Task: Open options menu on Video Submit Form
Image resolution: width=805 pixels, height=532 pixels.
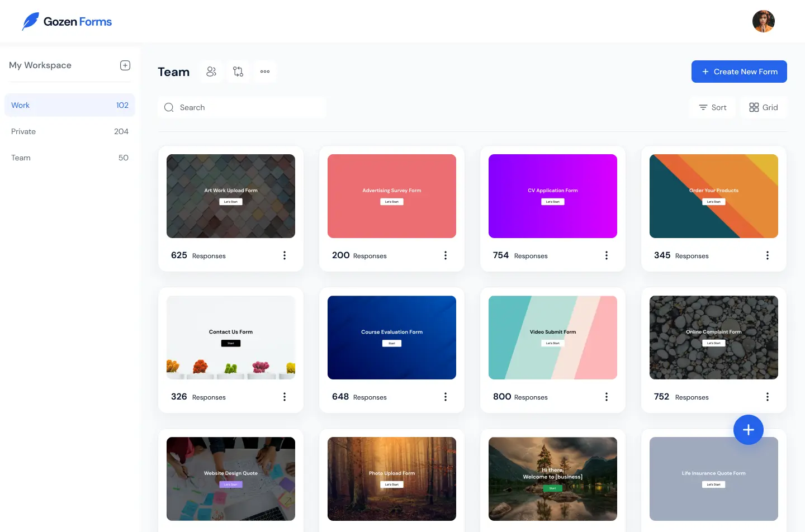Action: pos(607,396)
